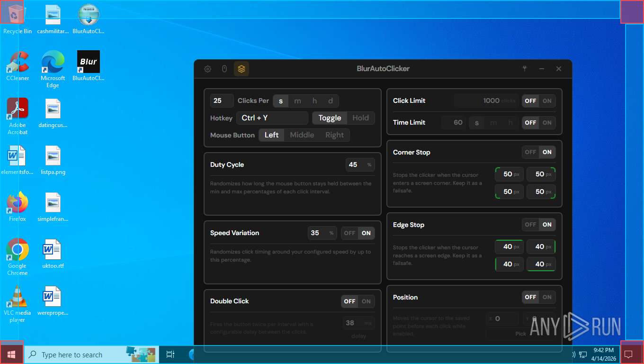Select Hold hotkey mode
Image resolution: width=644 pixels, height=364 pixels.
[x=360, y=118]
